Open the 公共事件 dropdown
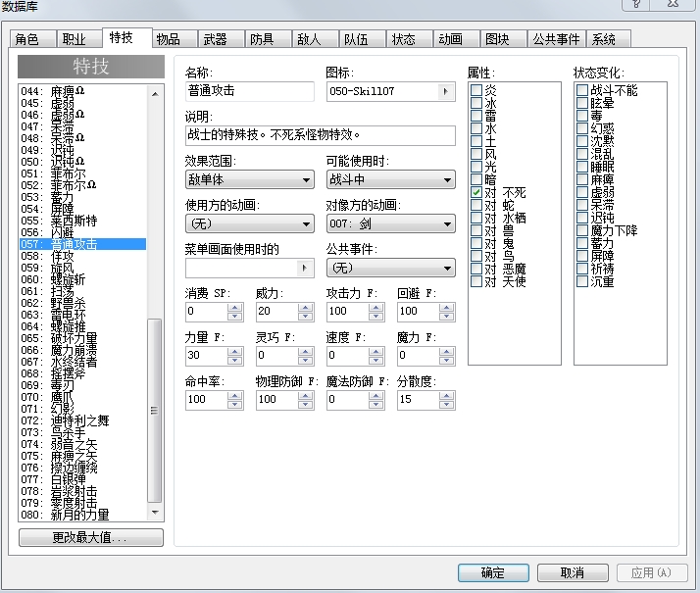This screenshot has width=700, height=593. point(390,269)
